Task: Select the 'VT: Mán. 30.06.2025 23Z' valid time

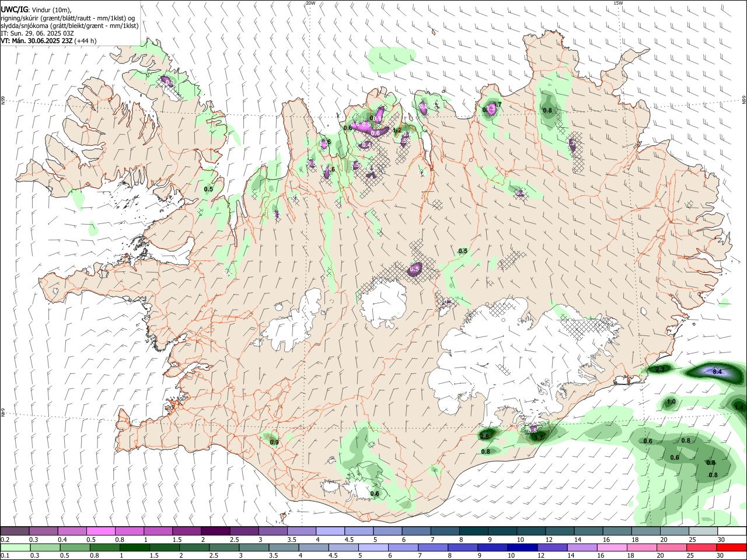Action: [36, 41]
